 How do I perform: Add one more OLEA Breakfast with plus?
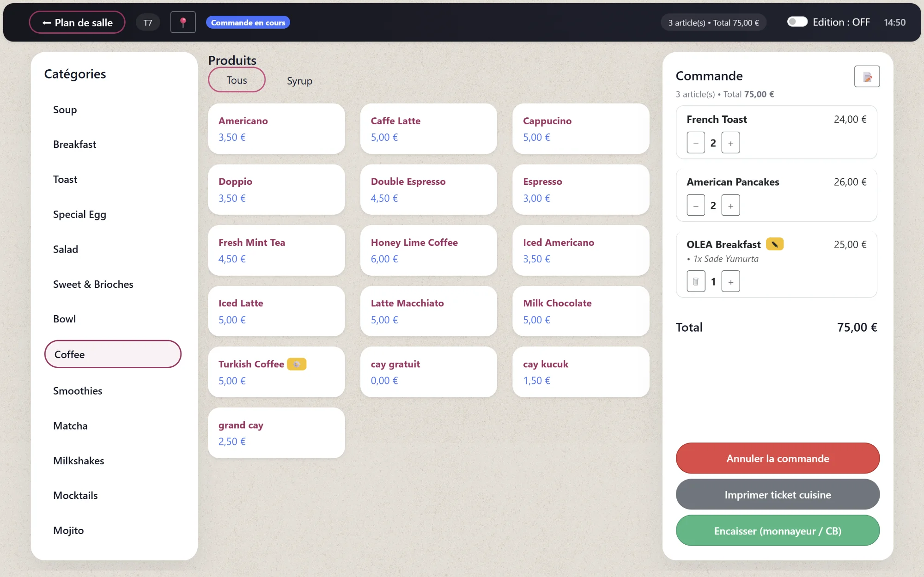[730, 281]
